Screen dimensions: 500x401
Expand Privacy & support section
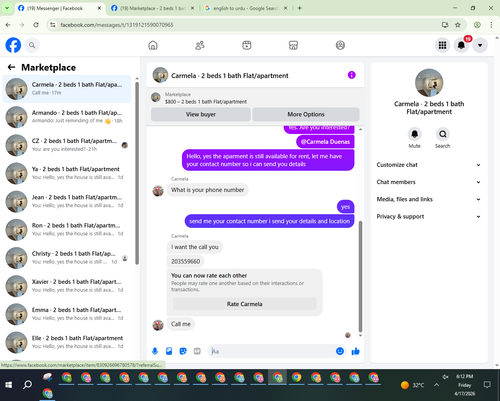pos(429,217)
